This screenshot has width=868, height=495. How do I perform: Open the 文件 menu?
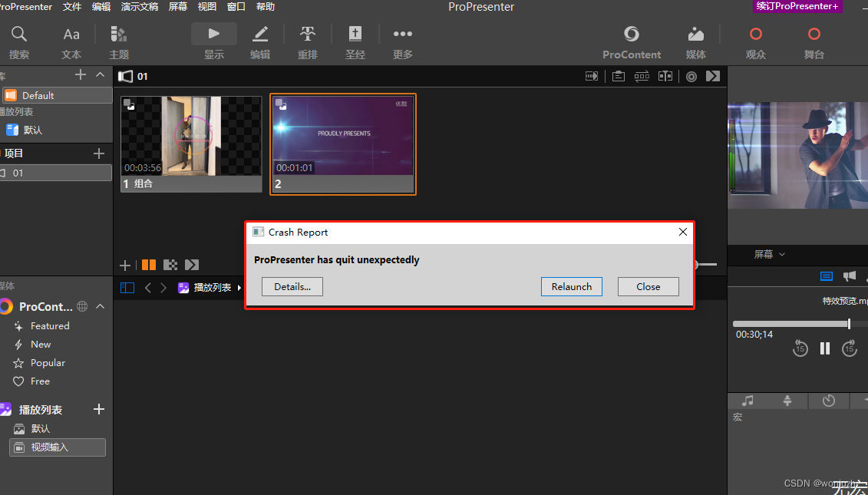[72, 7]
